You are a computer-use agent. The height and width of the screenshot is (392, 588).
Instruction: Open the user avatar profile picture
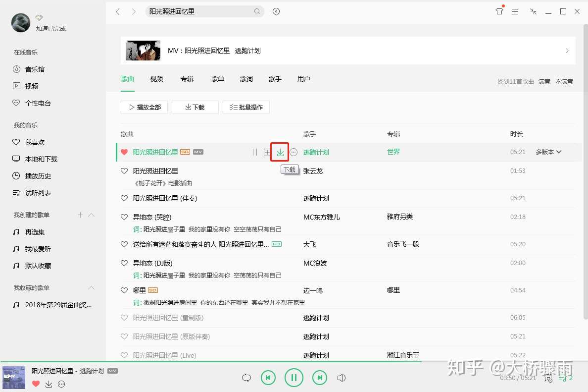click(x=21, y=22)
